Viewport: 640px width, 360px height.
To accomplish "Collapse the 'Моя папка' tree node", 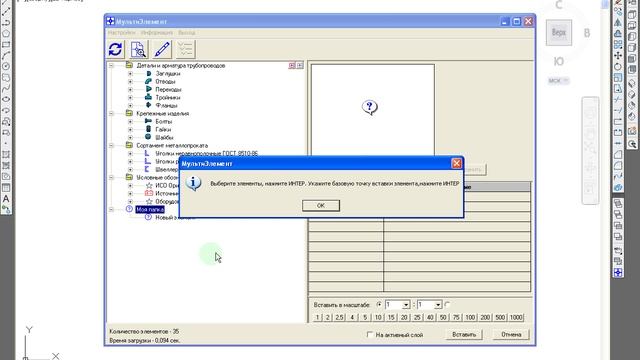I will [x=111, y=209].
